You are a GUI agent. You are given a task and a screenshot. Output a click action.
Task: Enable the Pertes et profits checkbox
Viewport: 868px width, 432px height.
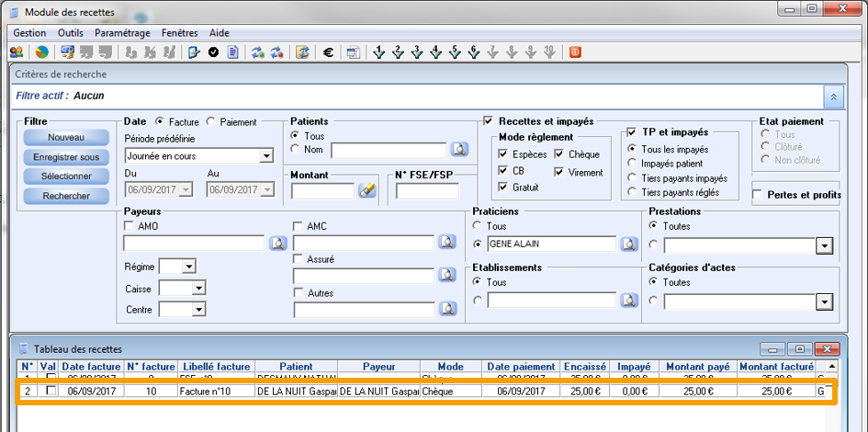[x=759, y=195]
